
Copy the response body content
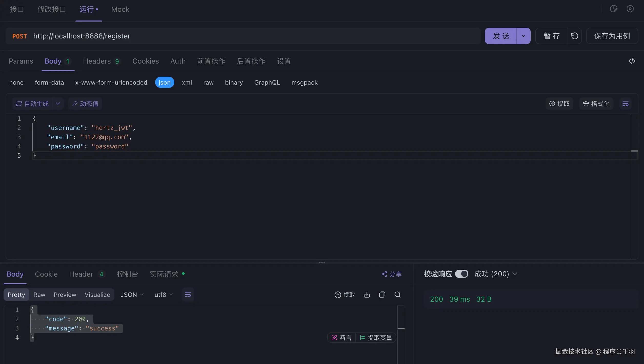click(x=382, y=295)
